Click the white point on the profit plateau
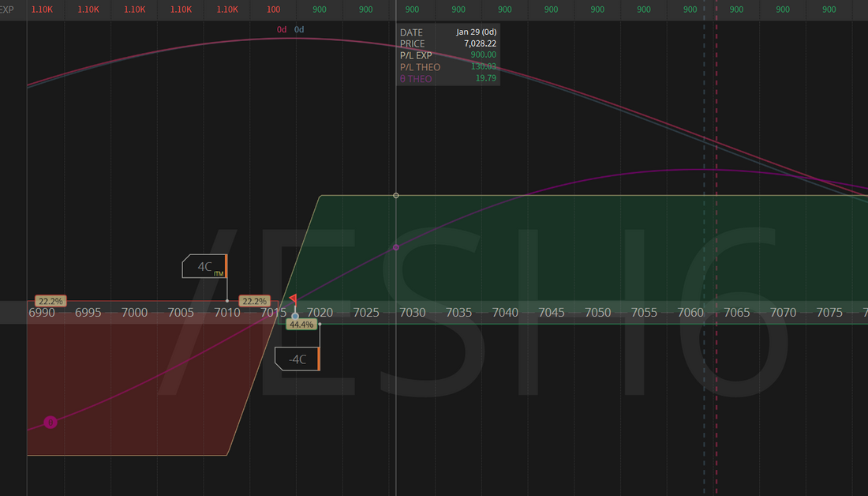The height and width of the screenshot is (496, 868). pyautogui.click(x=396, y=195)
